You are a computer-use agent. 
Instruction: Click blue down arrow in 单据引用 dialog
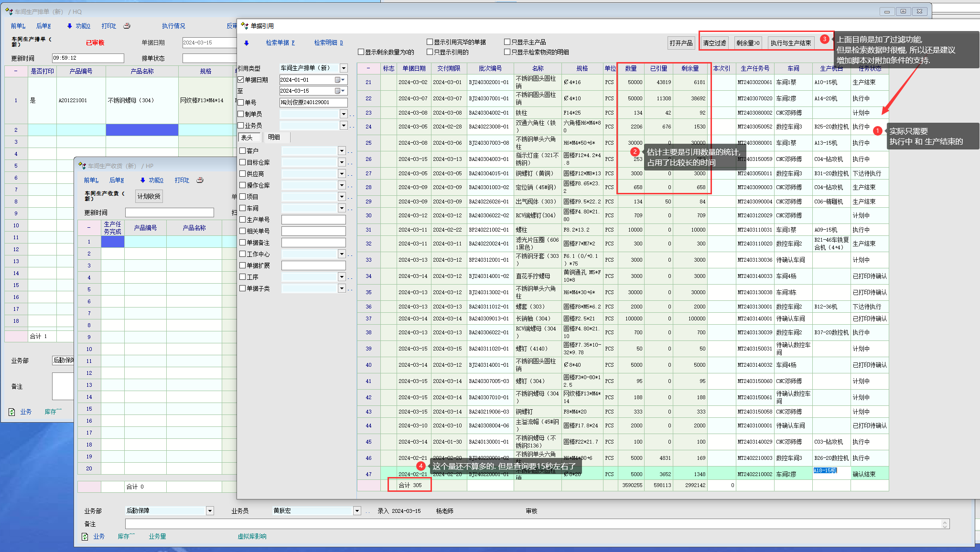(x=247, y=43)
